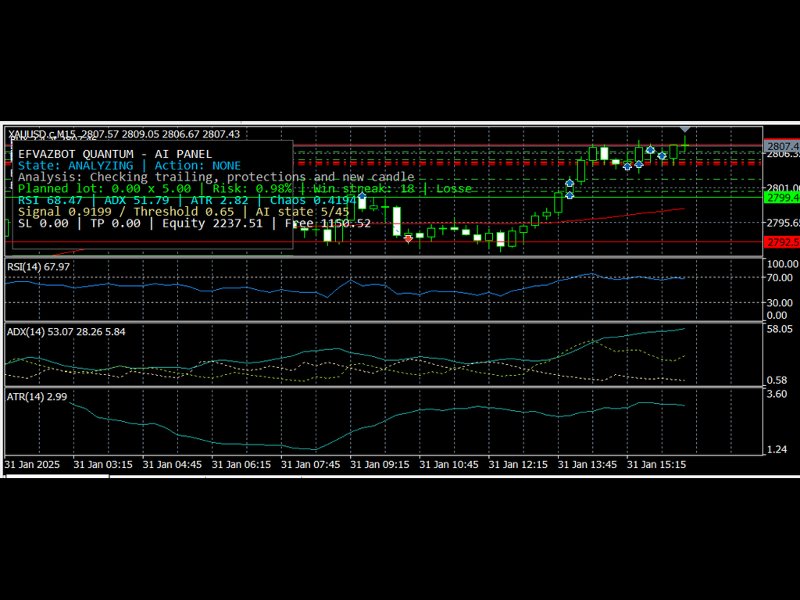
Task: Click the '31 Jan 15:15' time axis label
Action: [656, 465]
